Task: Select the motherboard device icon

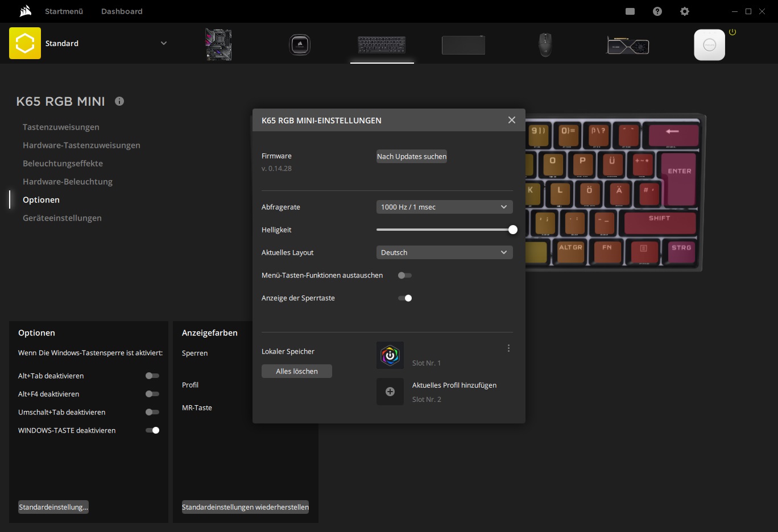Action: tap(218, 44)
